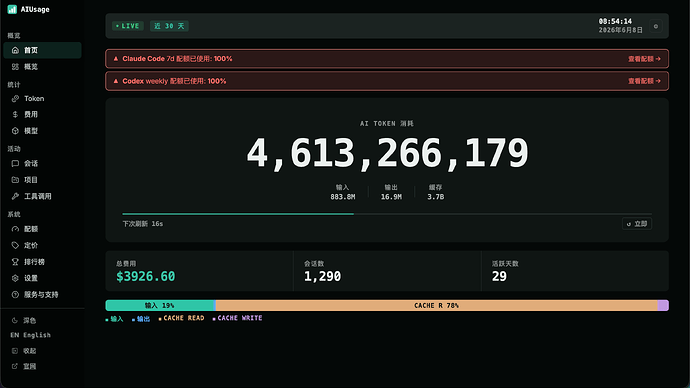The image size is (690, 388).
Task: Switch language via EN English
Action: 30,335
